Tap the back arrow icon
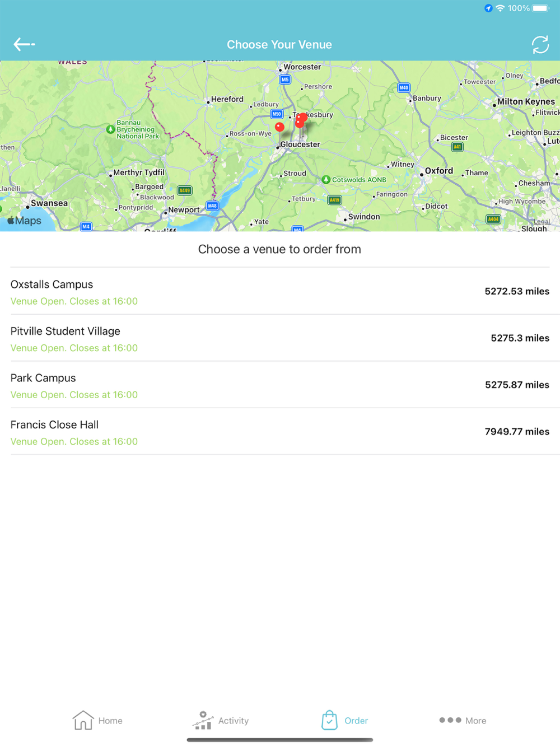This screenshot has width=560, height=747. point(24,44)
